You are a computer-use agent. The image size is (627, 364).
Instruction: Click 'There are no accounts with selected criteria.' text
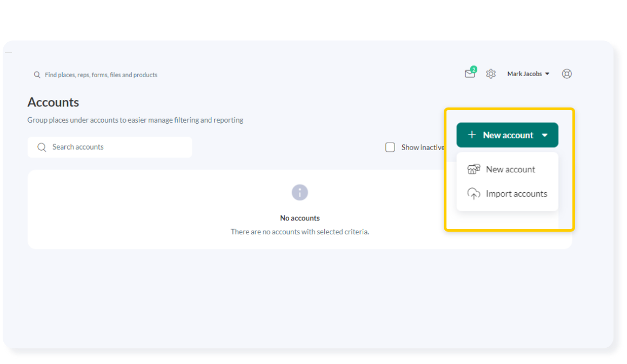(x=300, y=232)
